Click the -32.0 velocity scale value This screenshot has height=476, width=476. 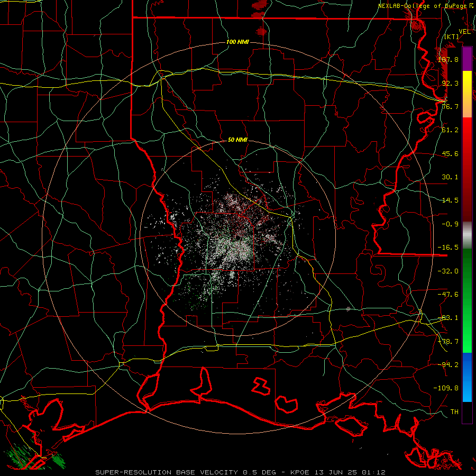click(x=448, y=271)
